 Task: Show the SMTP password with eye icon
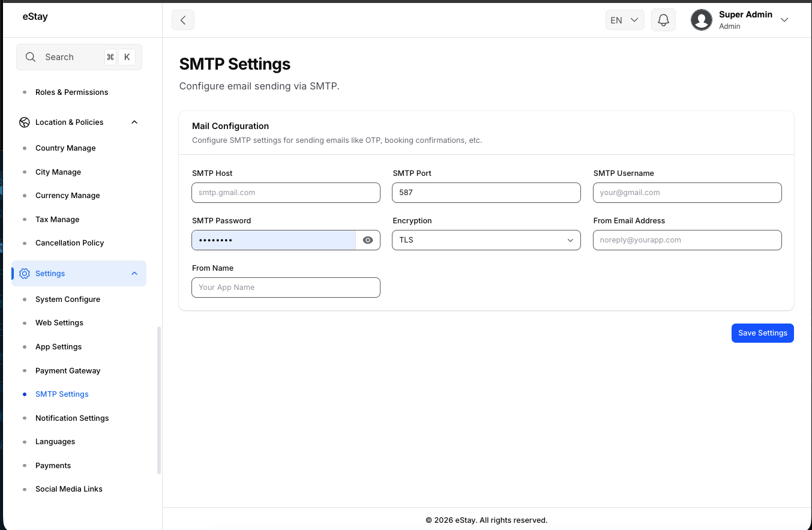pos(368,240)
